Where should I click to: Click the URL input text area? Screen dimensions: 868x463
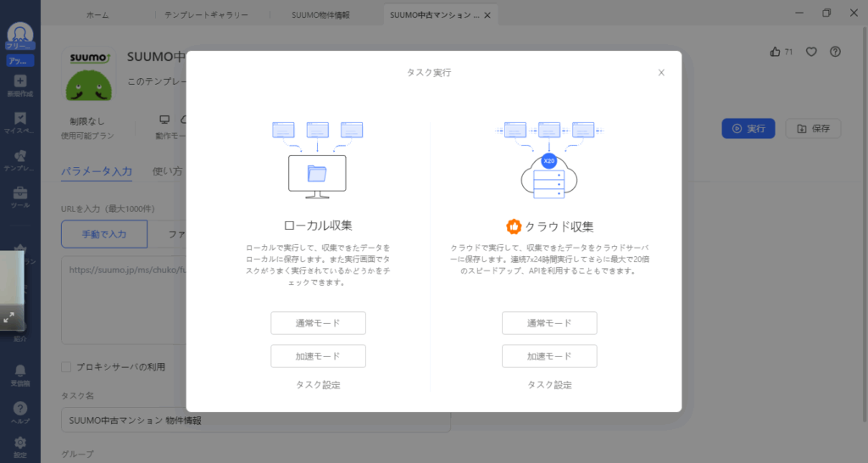[124, 299]
